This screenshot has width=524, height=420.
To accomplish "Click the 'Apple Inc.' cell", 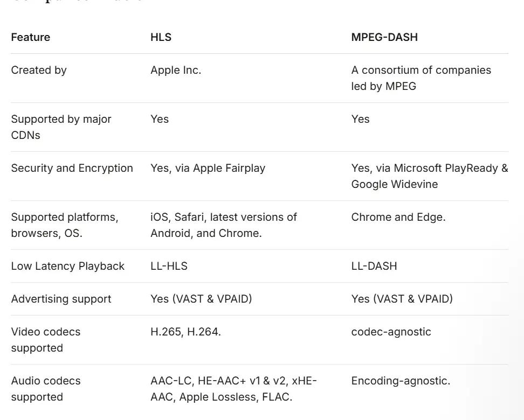I will [x=176, y=70].
